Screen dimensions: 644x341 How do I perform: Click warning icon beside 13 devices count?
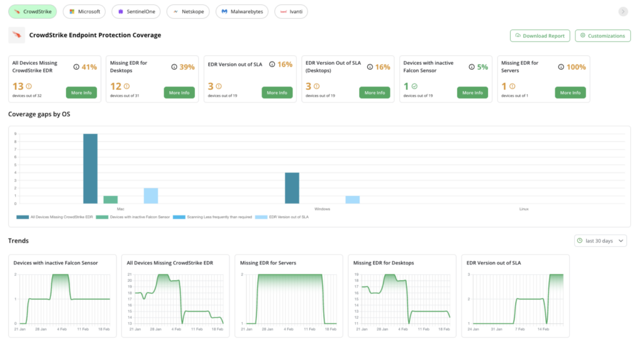click(29, 86)
